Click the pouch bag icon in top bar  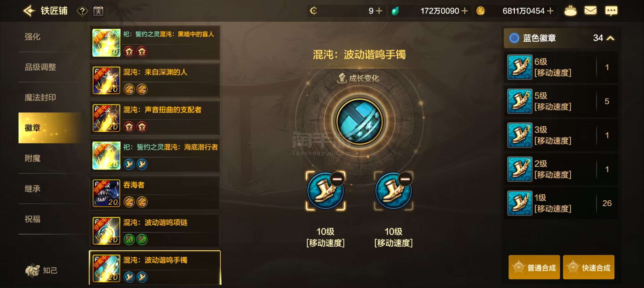pyautogui.click(x=570, y=11)
